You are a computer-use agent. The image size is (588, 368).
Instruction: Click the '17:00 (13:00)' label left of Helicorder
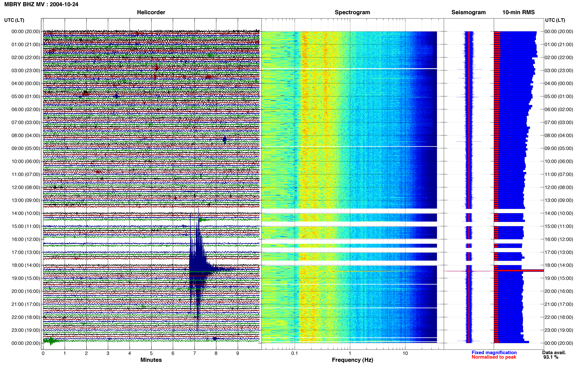click(x=26, y=252)
